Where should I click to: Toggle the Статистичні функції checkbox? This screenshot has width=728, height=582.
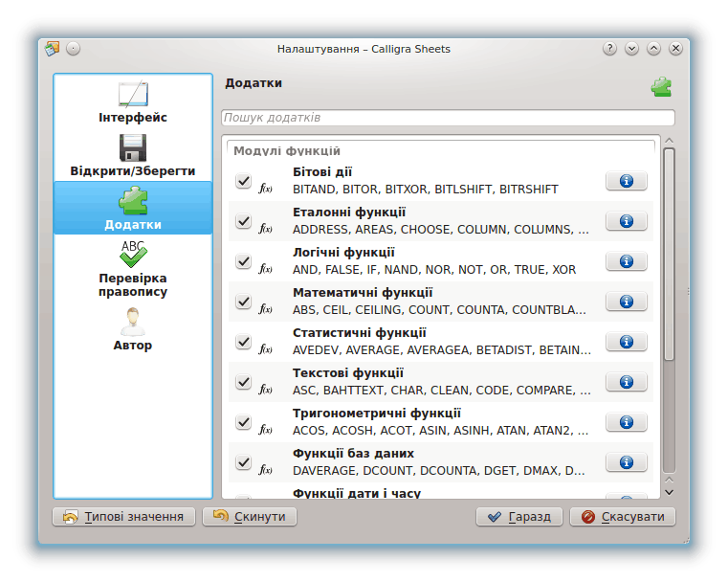coord(243,342)
